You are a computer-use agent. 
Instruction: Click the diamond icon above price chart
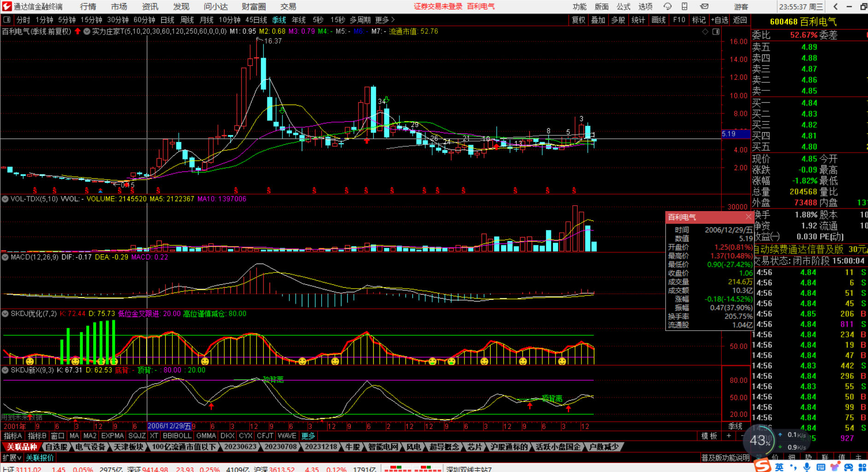point(705,32)
